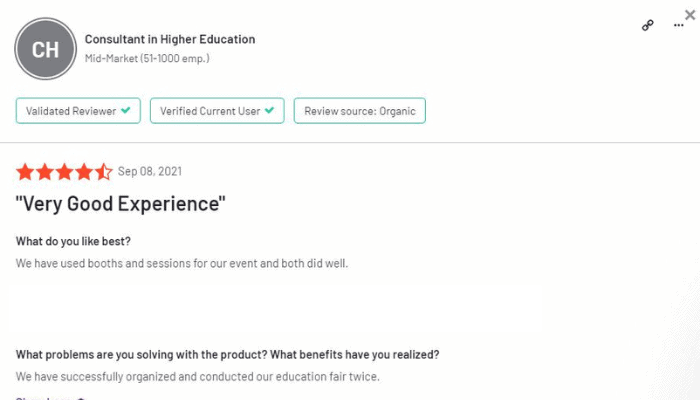Open the three-dots more options menu
The image size is (700, 400).
click(x=679, y=25)
